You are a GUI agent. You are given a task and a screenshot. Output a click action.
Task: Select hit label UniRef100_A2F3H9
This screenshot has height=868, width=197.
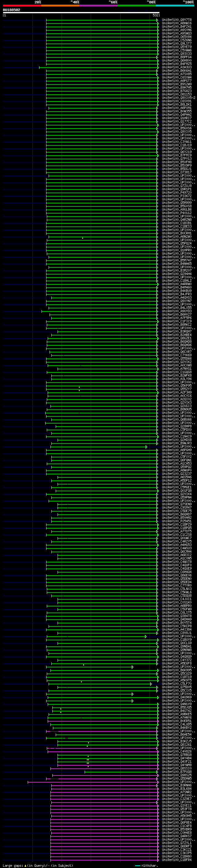tap(177, 393)
